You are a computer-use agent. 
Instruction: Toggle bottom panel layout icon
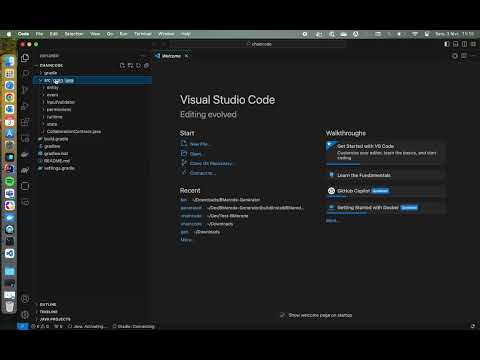[456, 44]
